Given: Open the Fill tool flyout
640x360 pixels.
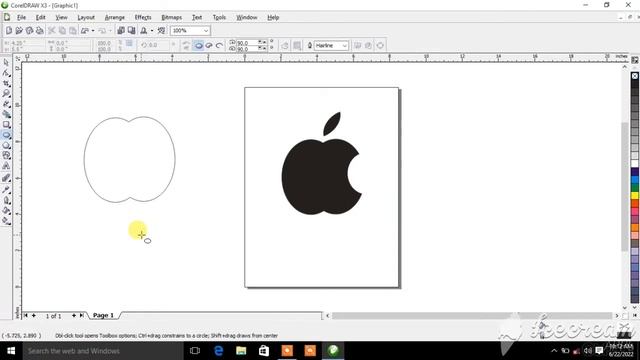Looking at the screenshot, I should point(6,210).
